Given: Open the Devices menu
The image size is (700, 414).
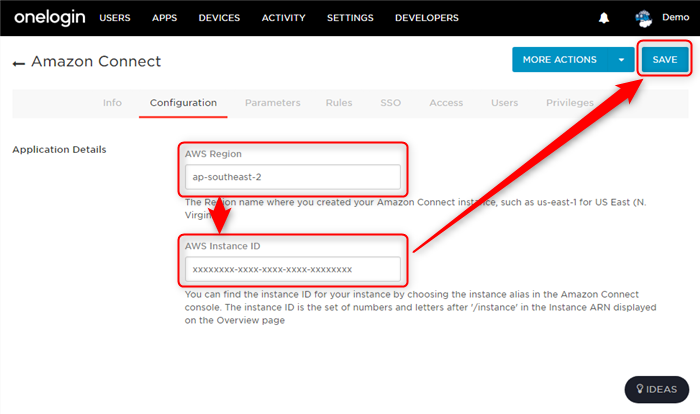Looking at the screenshot, I should [x=219, y=18].
